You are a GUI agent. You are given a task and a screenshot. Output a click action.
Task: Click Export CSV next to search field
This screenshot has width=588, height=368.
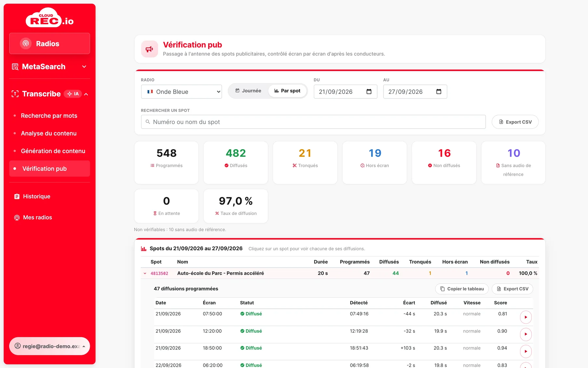(515, 122)
